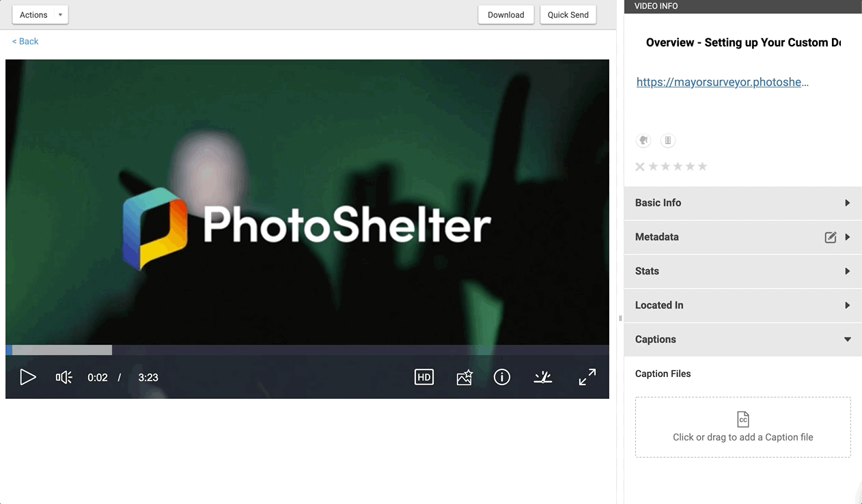The width and height of the screenshot is (862, 504).
Task: Click the Caption Files label
Action: click(663, 374)
